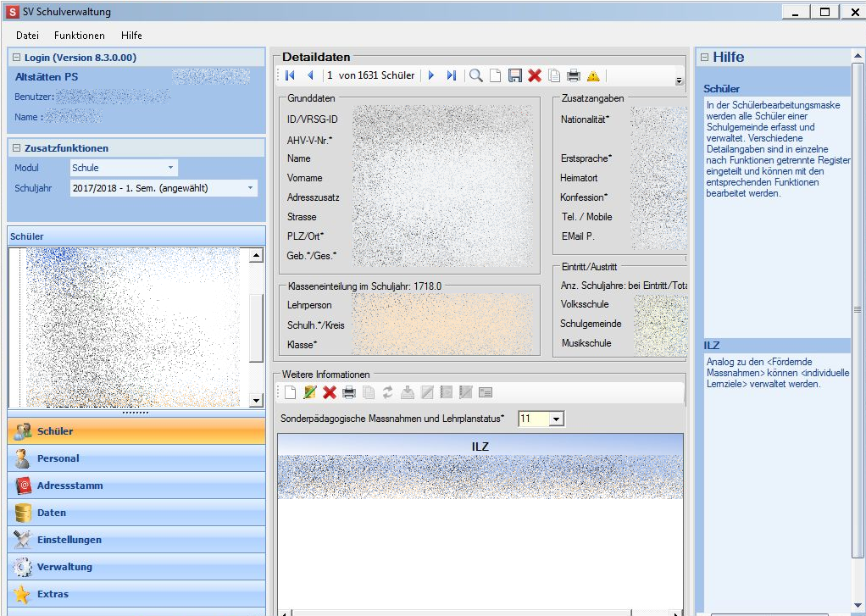Print the student record from Detaildaten toolbar
The height and width of the screenshot is (616, 866).
574,75
